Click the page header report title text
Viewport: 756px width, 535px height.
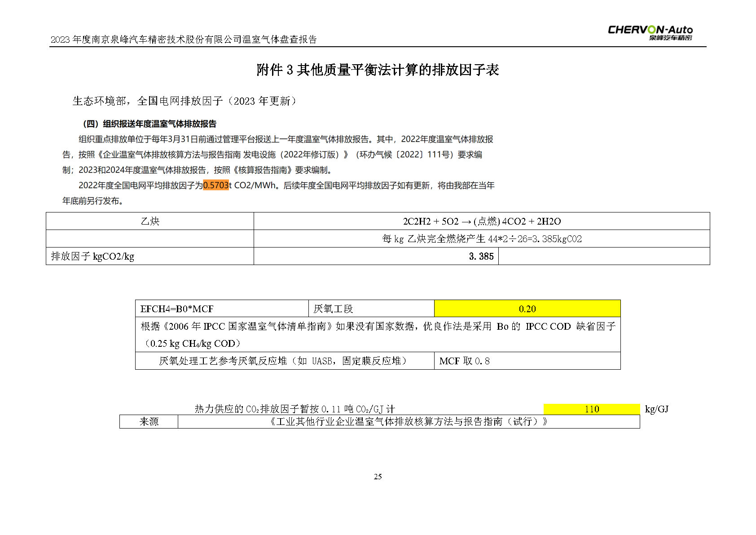point(184,40)
